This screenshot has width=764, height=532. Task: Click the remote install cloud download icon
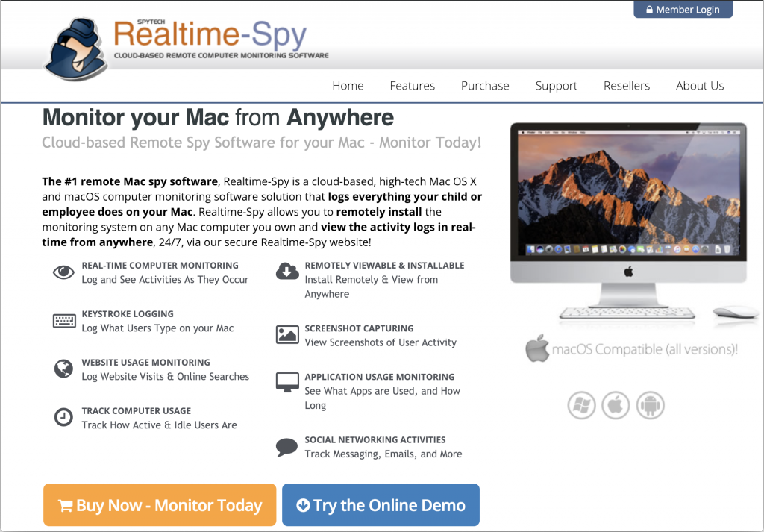pos(287,270)
